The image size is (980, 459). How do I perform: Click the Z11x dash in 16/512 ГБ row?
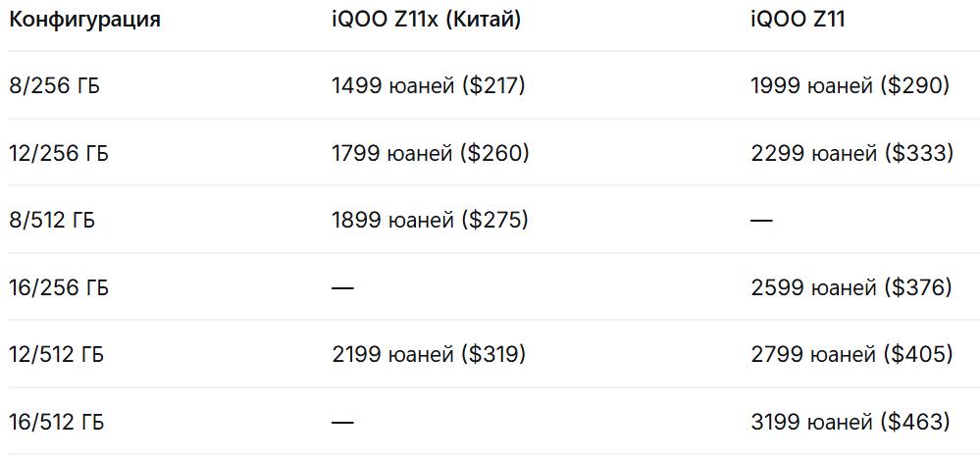[x=342, y=423]
